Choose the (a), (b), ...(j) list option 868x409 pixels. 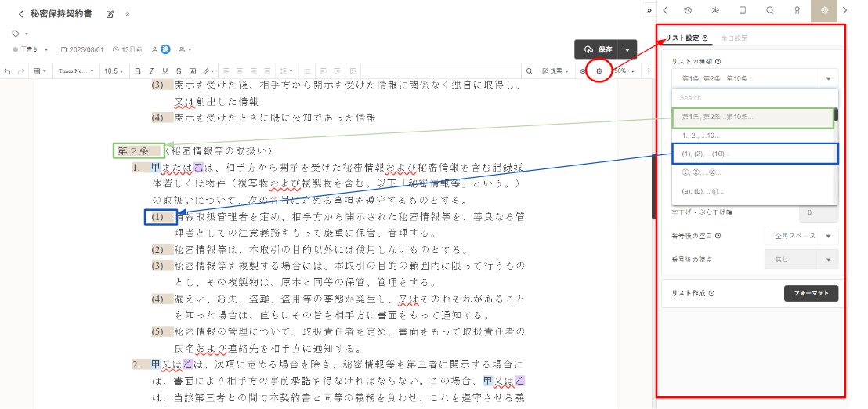(x=754, y=191)
